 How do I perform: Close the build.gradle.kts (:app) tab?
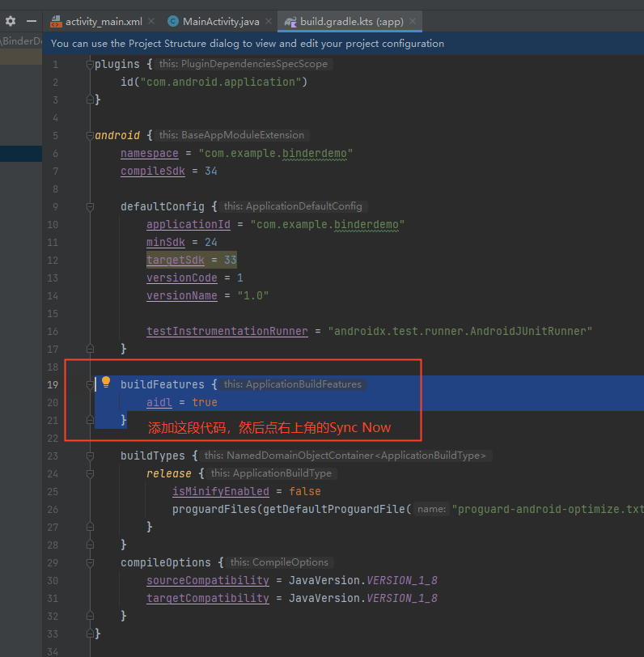pyautogui.click(x=413, y=21)
